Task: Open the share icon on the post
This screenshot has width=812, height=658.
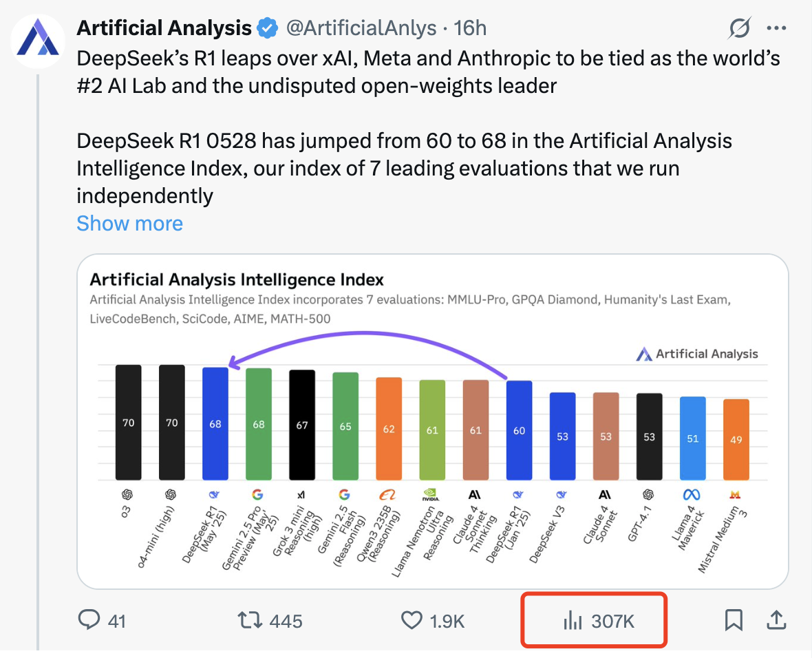Action: click(776, 620)
